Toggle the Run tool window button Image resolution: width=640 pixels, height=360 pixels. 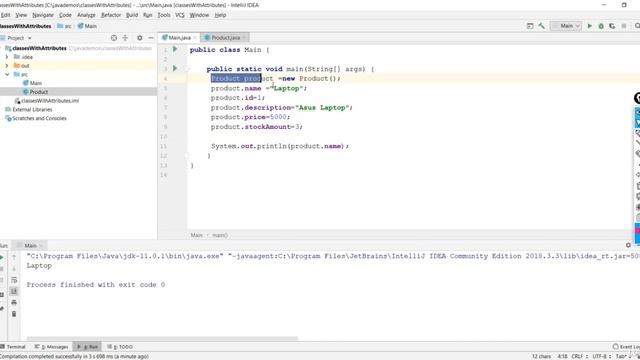point(87,347)
